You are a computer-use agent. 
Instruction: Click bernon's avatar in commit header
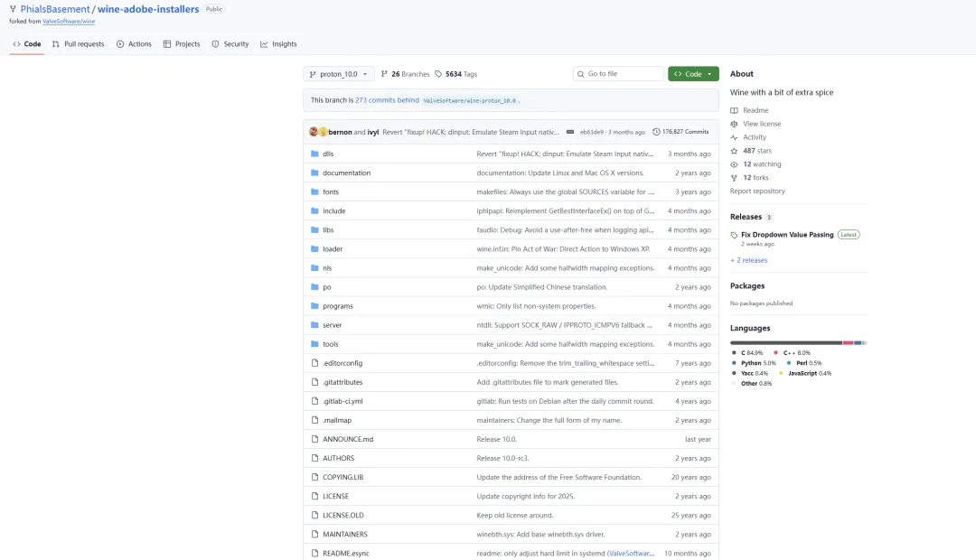click(314, 132)
